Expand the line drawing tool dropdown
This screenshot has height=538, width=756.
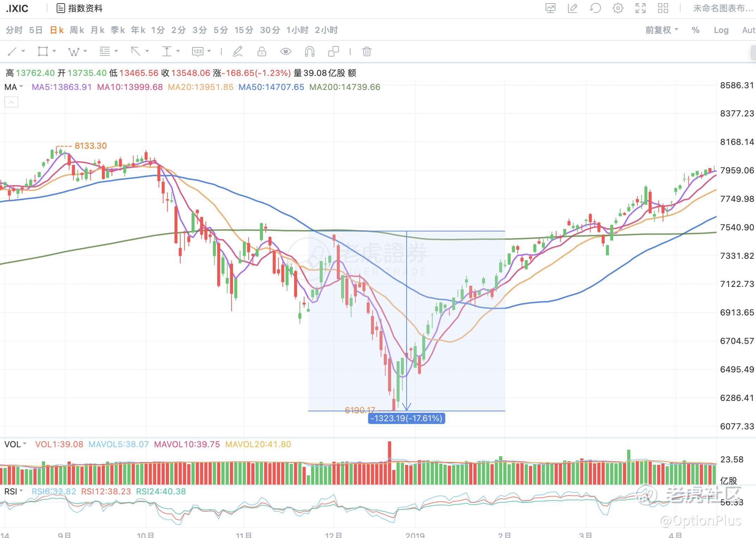(x=23, y=51)
